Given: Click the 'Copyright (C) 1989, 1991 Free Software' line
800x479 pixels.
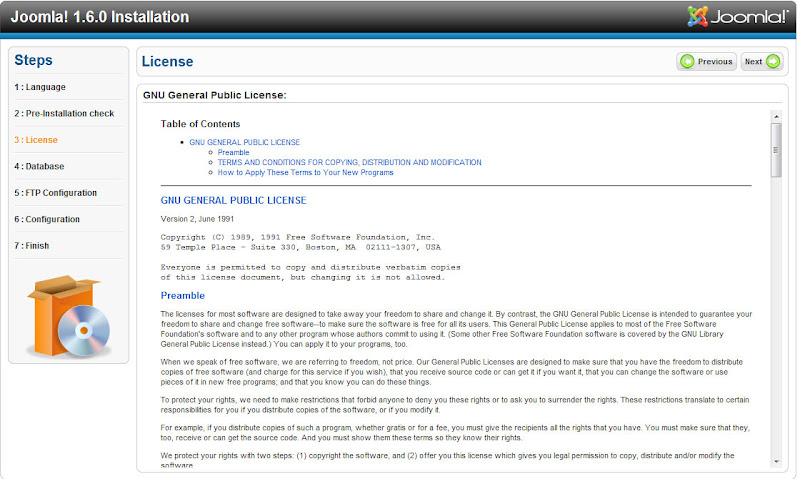Looking at the screenshot, I should 297,237.
